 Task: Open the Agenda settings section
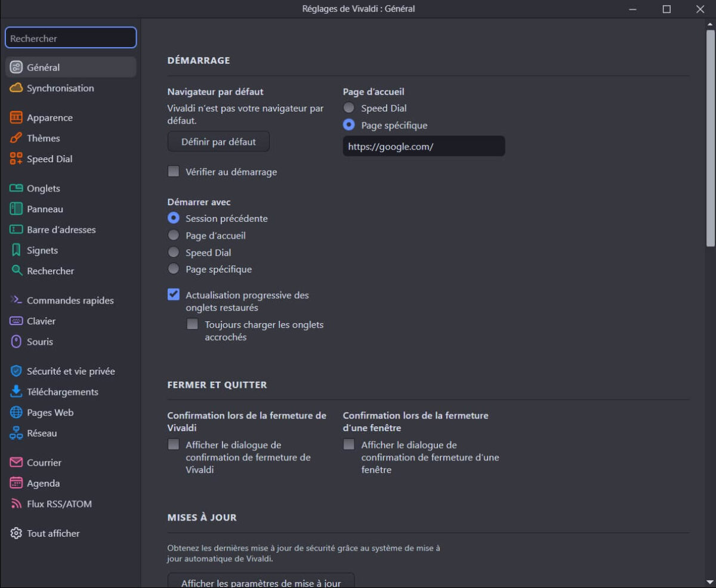point(42,483)
